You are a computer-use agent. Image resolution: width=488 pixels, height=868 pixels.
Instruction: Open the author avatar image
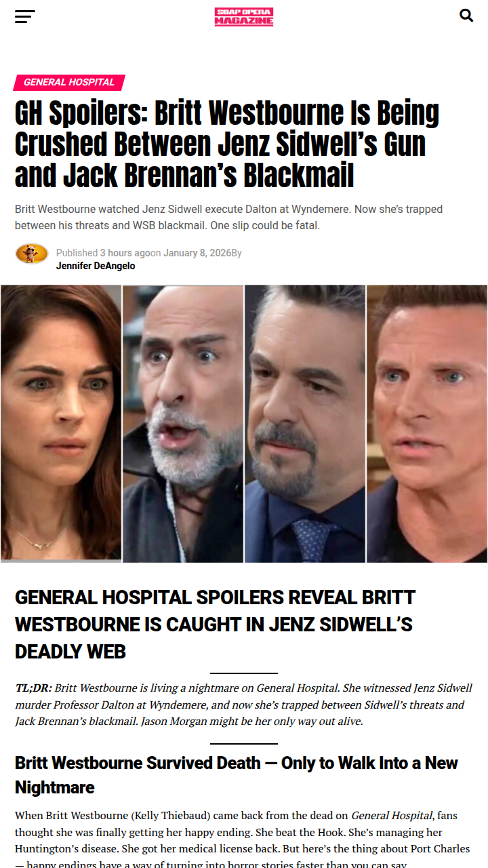coord(32,254)
